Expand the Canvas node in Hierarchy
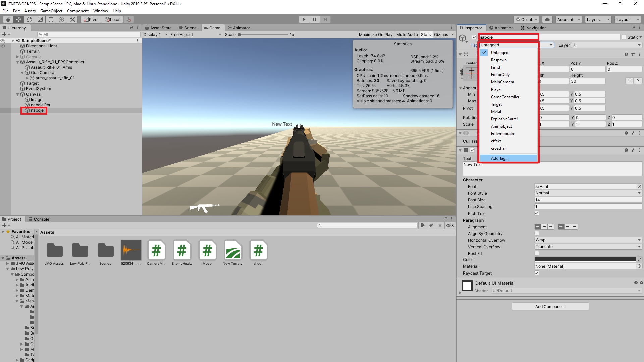Viewport: 644px width, 362px height. (17, 94)
